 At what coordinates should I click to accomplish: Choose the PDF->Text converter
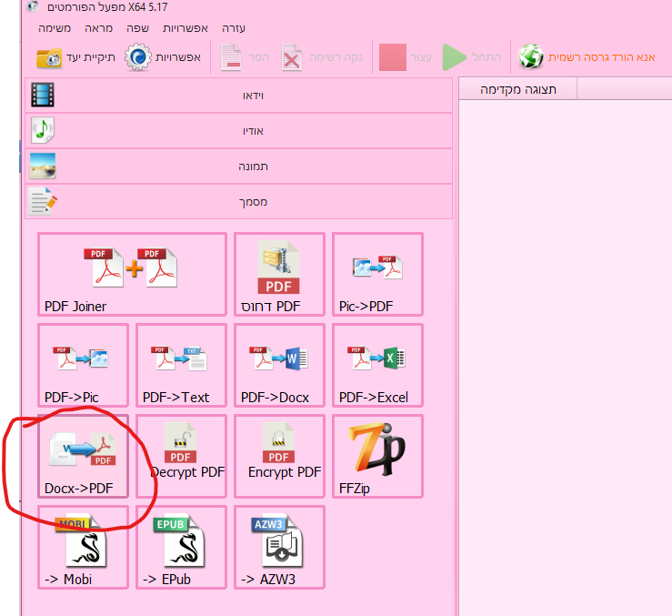pos(181,365)
